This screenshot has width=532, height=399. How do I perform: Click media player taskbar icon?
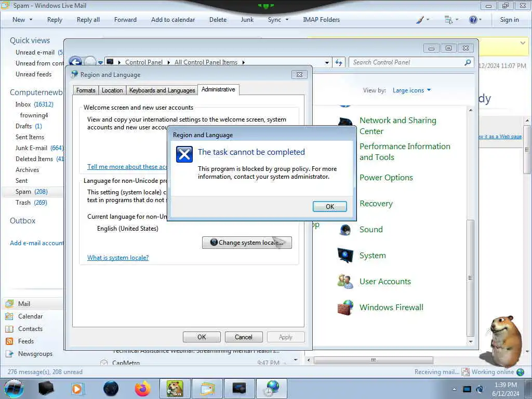77,389
